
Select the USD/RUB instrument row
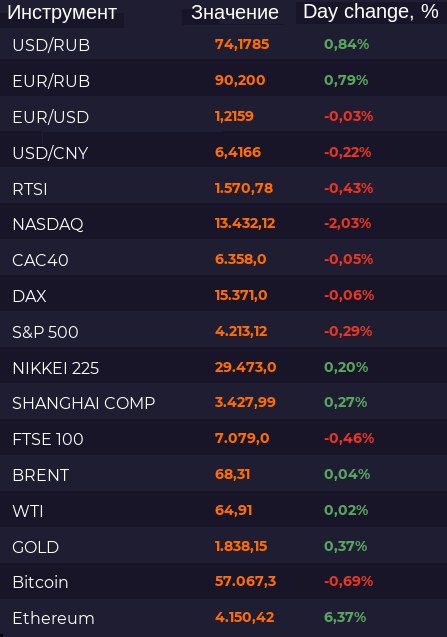click(x=224, y=44)
